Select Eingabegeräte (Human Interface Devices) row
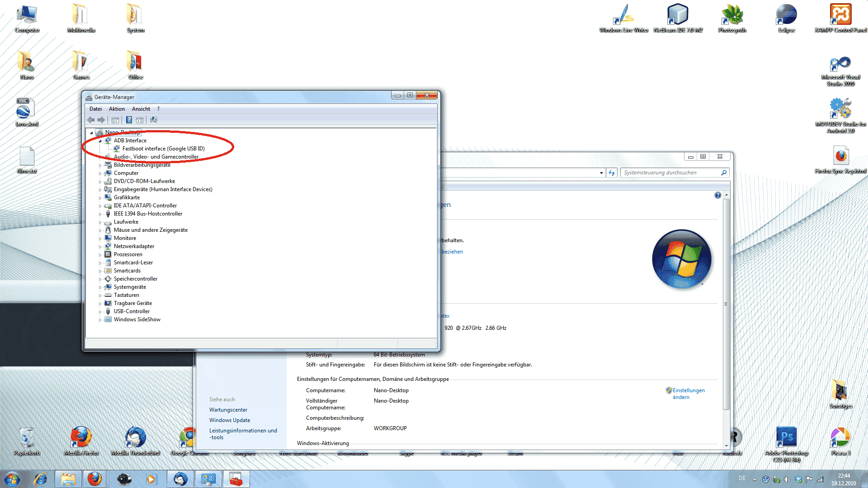 [163, 189]
